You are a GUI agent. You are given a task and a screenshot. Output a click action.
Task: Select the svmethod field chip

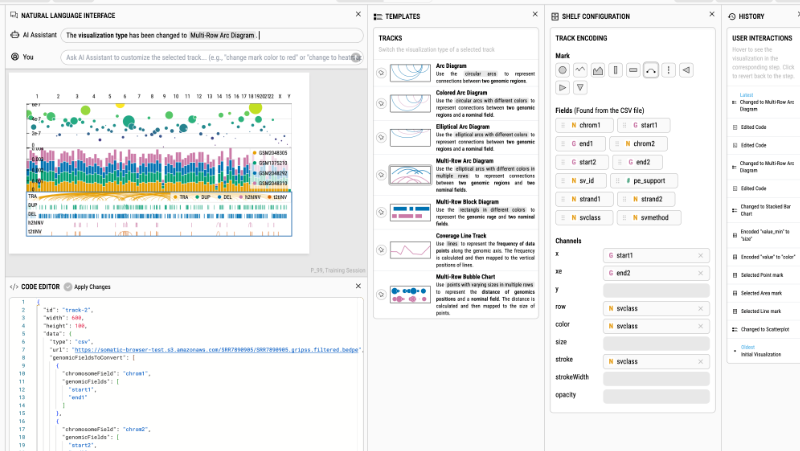pyautogui.click(x=649, y=217)
